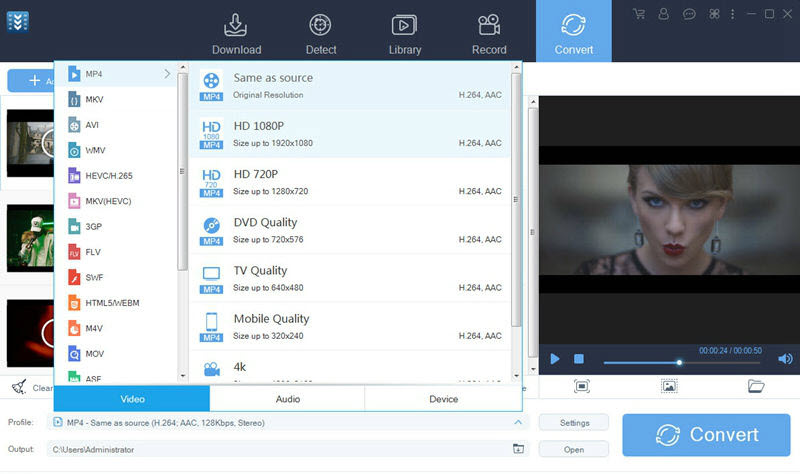Choose Mobile Quality preset
The height and width of the screenshot is (474, 800).
(350, 327)
